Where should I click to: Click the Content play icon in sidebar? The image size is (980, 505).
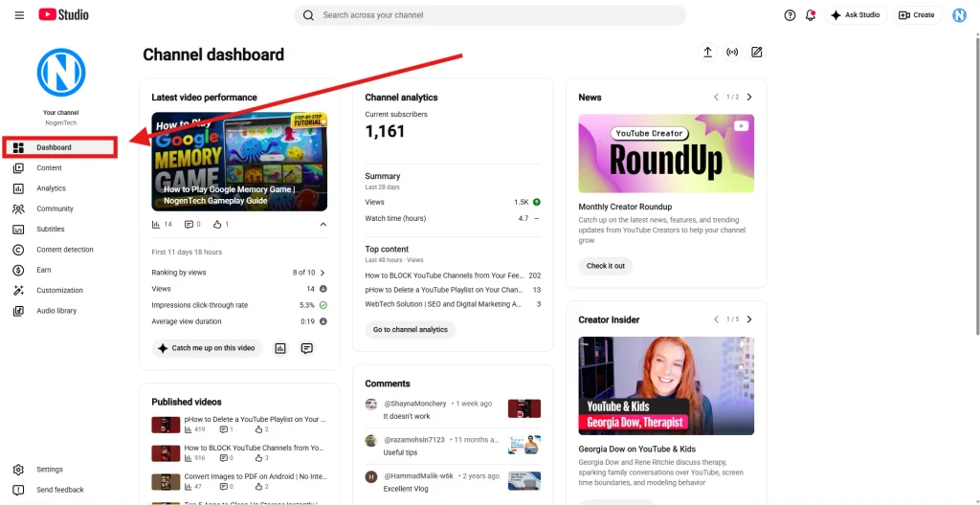coord(19,168)
